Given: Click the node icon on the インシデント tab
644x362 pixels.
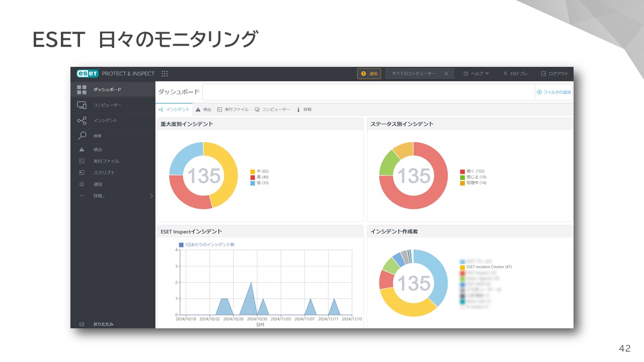Looking at the screenshot, I should (x=160, y=109).
